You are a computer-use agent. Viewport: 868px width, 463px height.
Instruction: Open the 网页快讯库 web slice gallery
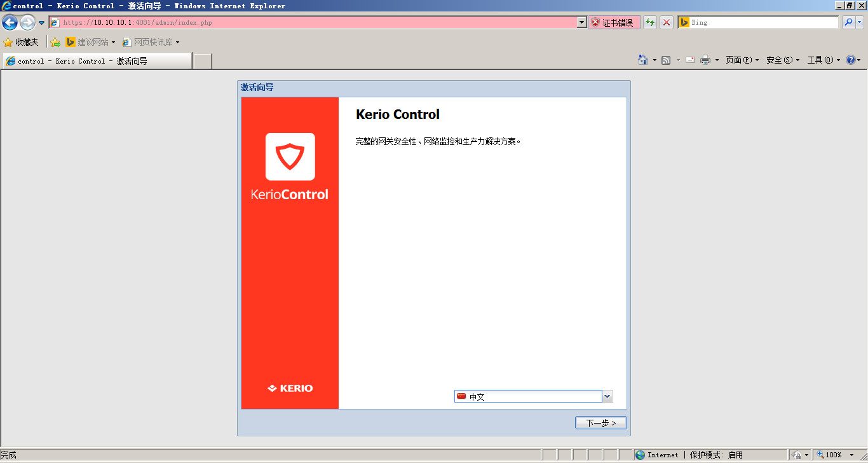[x=151, y=42]
